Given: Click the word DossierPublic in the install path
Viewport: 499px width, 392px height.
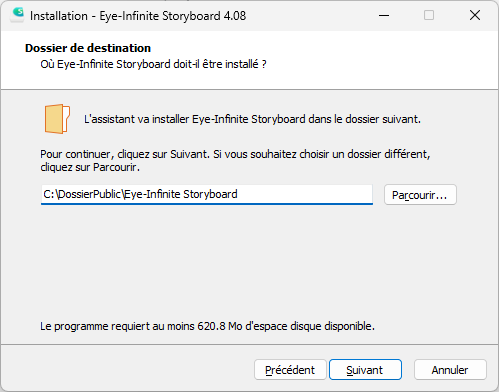Looking at the screenshot, I should click(x=89, y=194).
